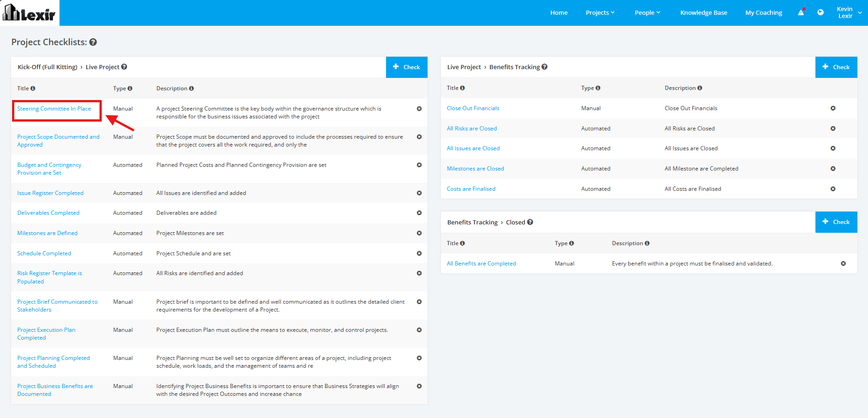
Task: Click info icon beside Description in Kick-Off table
Action: [x=191, y=88]
